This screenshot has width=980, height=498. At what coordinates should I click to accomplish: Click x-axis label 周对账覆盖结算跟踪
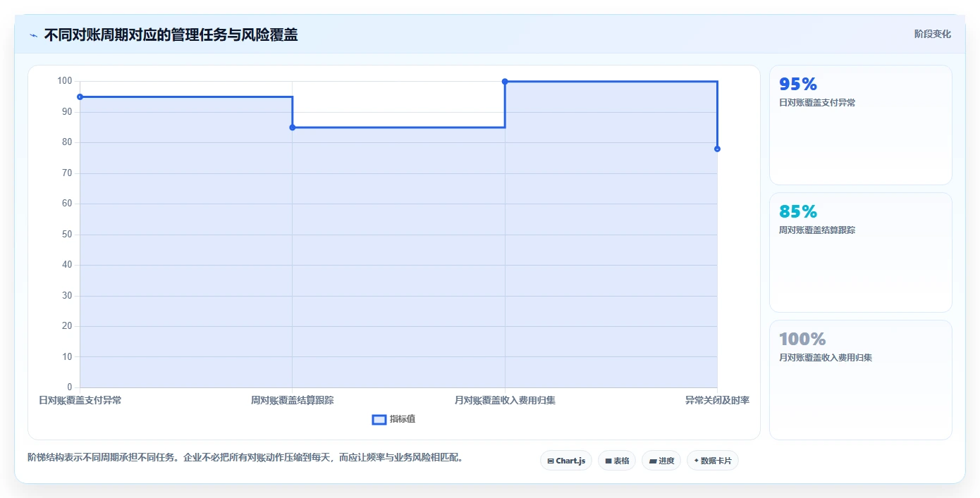293,400
